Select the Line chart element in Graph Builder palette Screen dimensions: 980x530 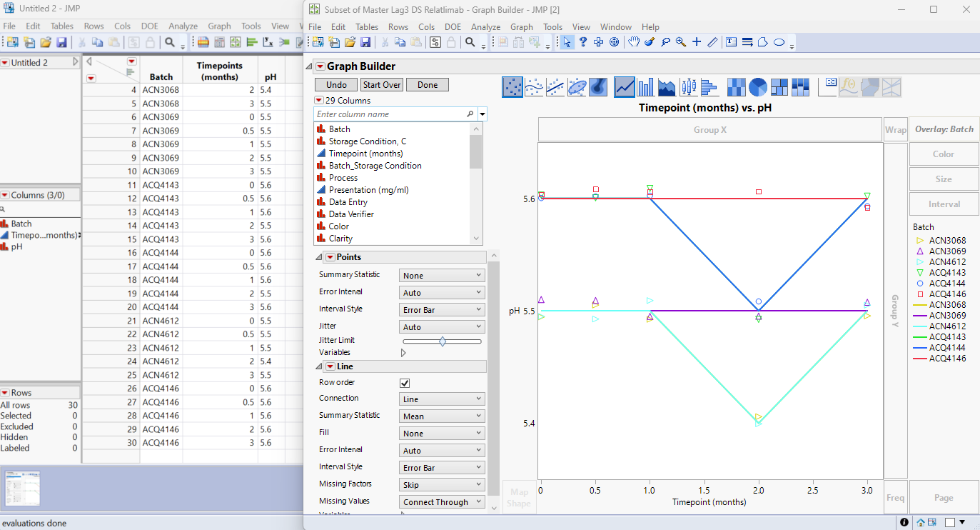coord(625,86)
